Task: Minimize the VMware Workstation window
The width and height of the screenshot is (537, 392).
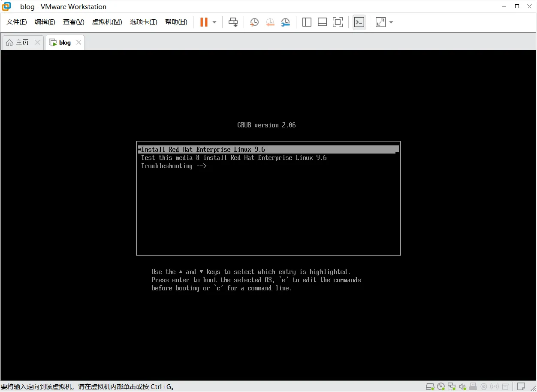Action: pyautogui.click(x=504, y=6)
